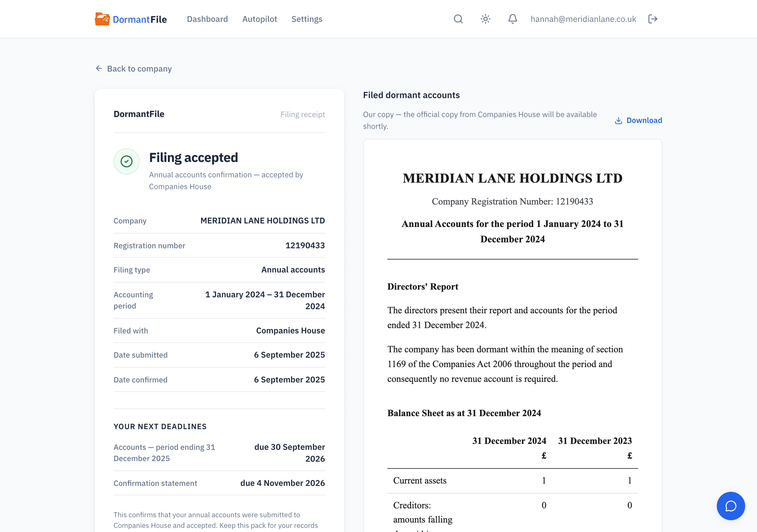
Task: Select 'Filed dormant accounts' heading
Action: [x=411, y=95]
